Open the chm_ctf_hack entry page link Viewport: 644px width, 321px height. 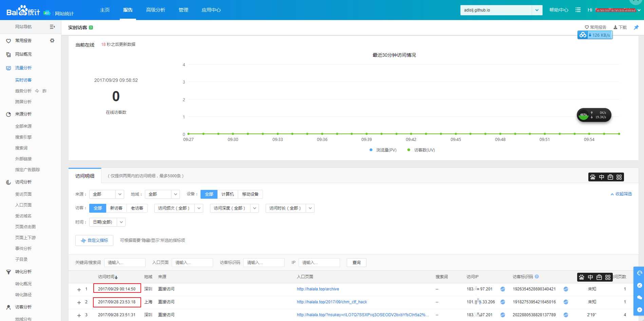click(332, 302)
